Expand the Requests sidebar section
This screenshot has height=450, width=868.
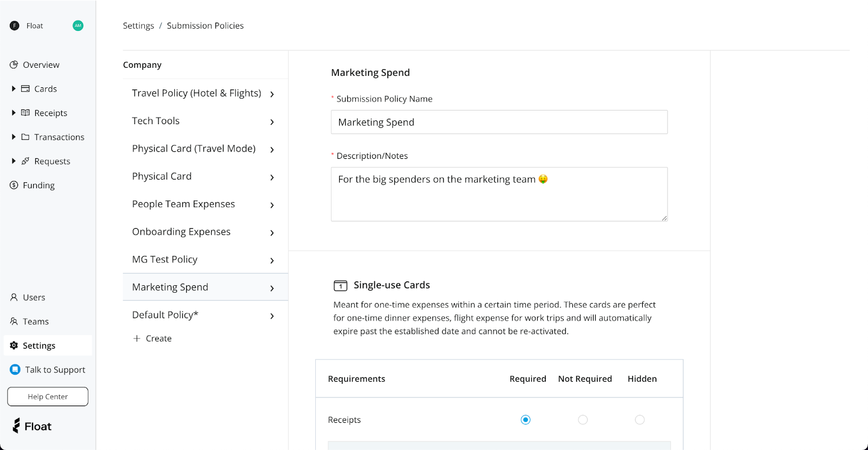(x=14, y=161)
